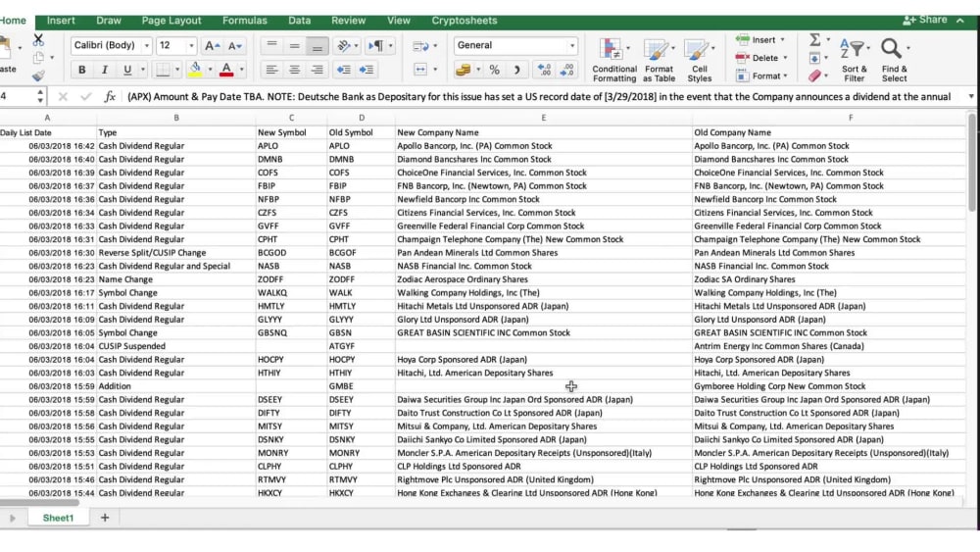Switch to the Page Layout tab

171,21
